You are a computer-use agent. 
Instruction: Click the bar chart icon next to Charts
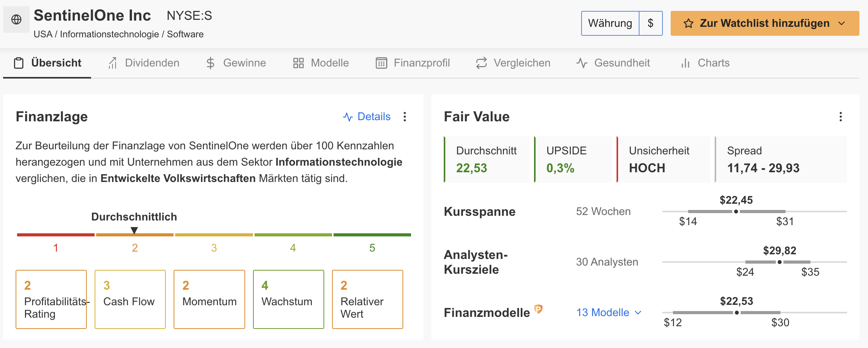tap(685, 63)
